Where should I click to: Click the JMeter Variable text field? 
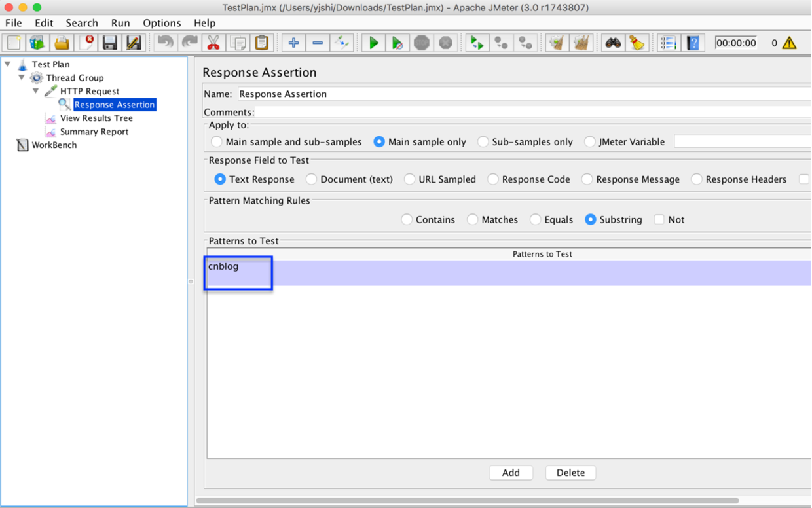743,141
